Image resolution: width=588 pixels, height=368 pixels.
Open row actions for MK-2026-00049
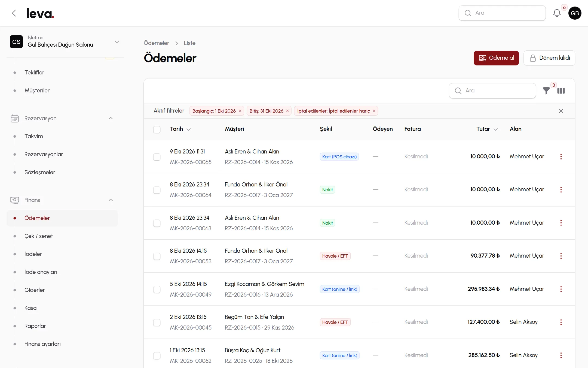561,289
